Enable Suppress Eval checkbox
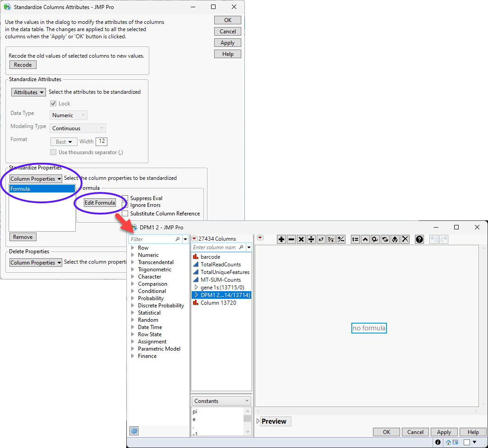The width and height of the screenshot is (488, 448). pyautogui.click(x=125, y=198)
